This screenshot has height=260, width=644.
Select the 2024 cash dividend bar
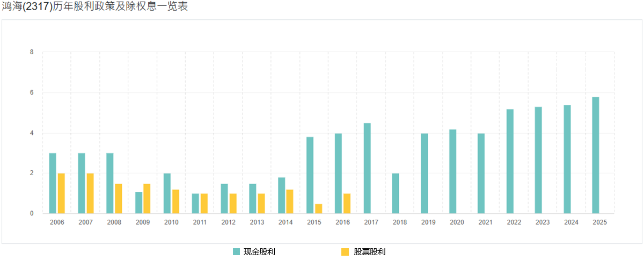click(x=567, y=160)
